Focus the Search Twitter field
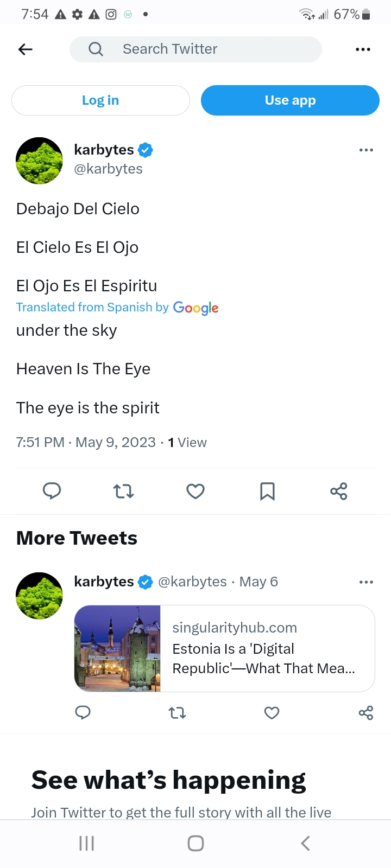This screenshot has height=868, width=391. click(195, 49)
